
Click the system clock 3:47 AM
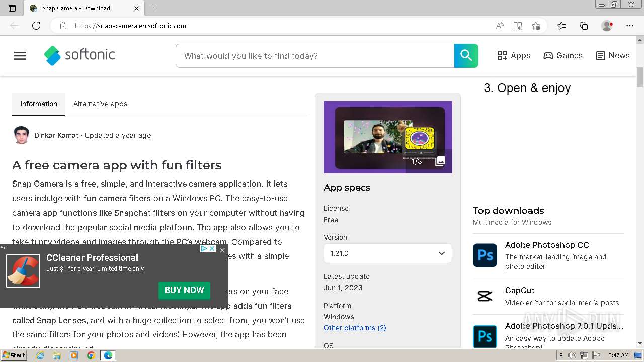tap(618, 355)
